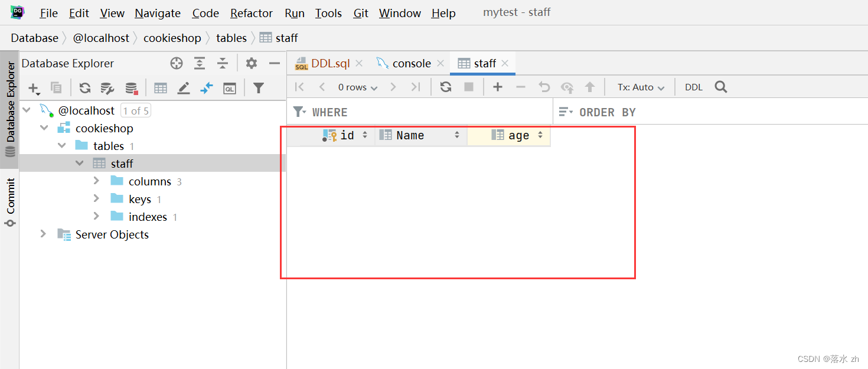Open the Tx: Auto transaction dropdown
Screen dimensions: 868x369
pyautogui.click(x=641, y=87)
